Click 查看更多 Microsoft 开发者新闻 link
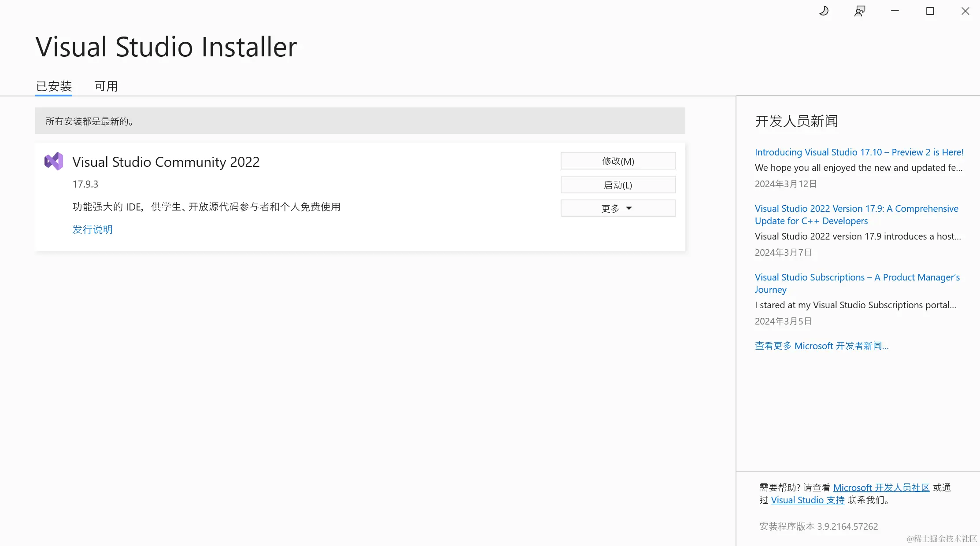 821,346
